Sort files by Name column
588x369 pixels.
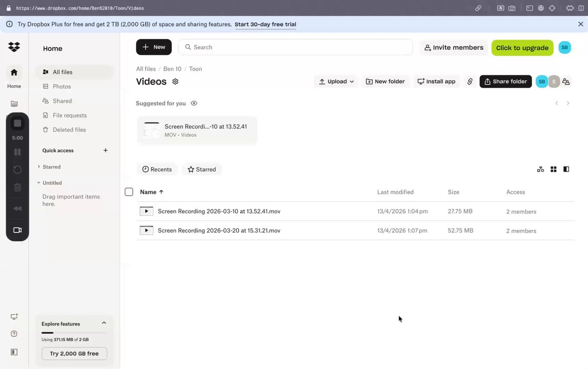(152, 192)
